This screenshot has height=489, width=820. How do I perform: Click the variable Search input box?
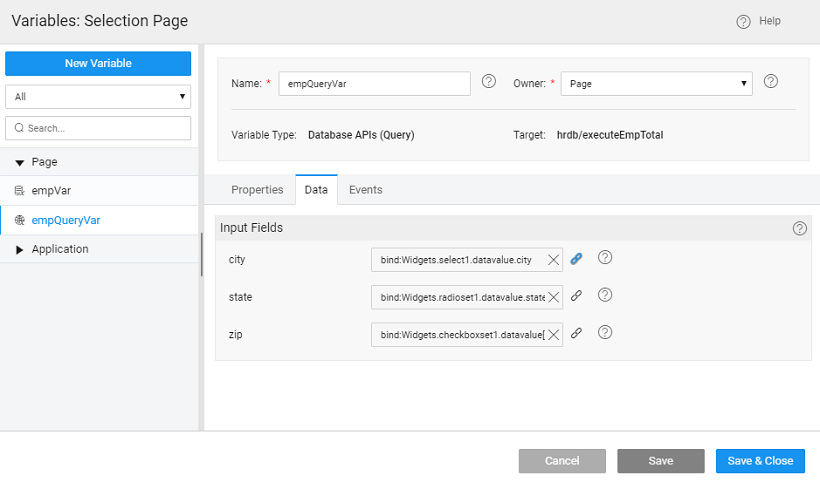point(98,128)
